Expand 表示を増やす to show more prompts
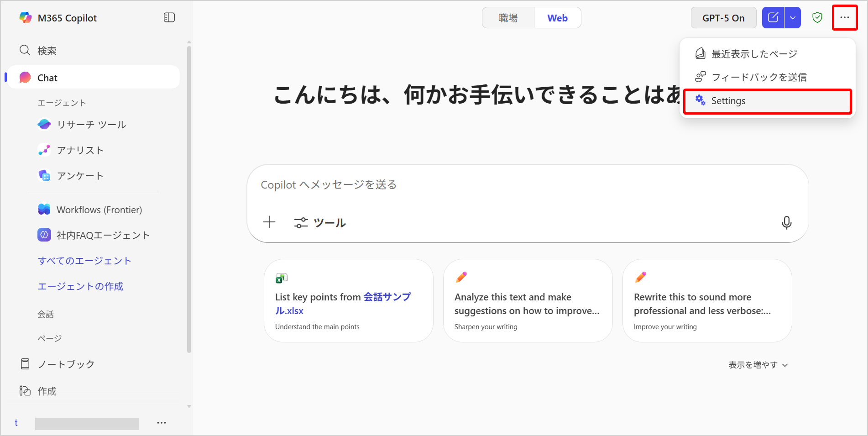Image resolution: width=868 pixels, height=436 pixels. 758,365
